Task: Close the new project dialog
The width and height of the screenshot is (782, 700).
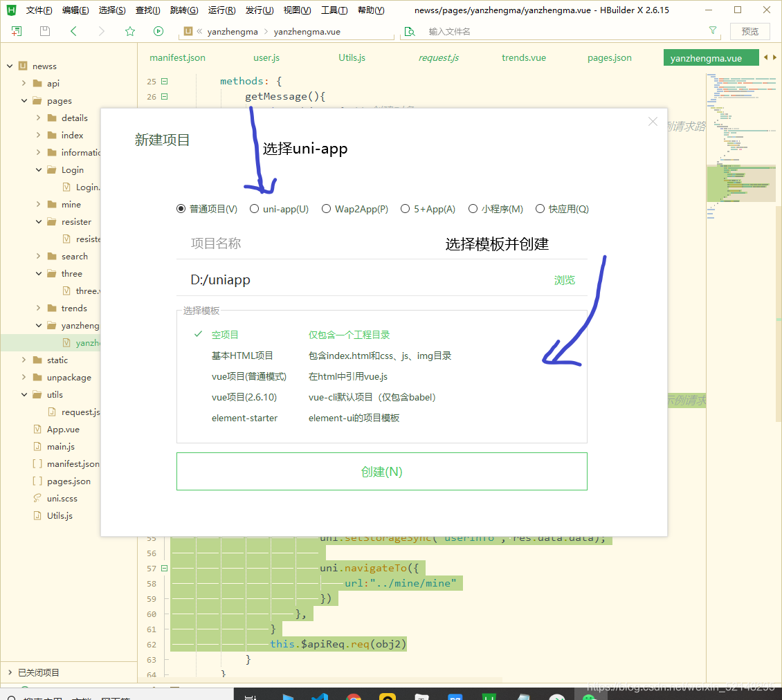Action: click(x=653, y=121)
